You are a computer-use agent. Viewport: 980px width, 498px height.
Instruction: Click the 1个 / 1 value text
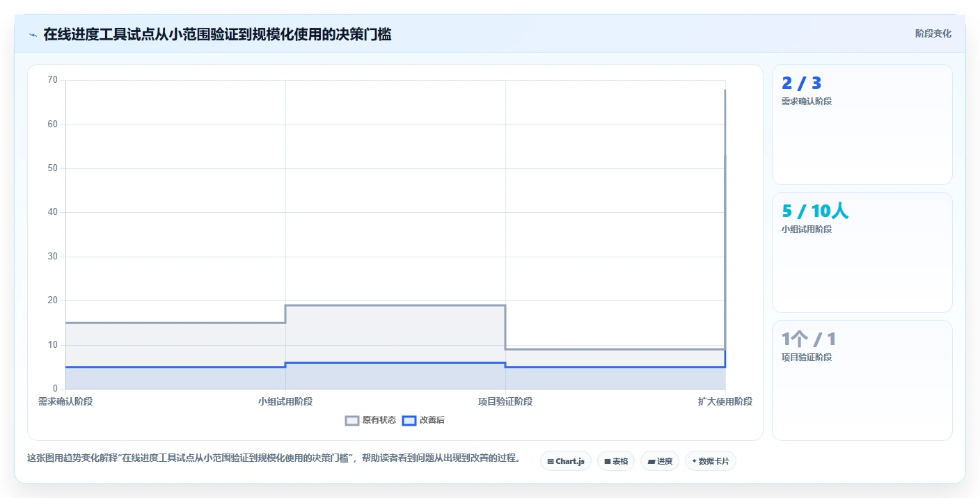809,339
